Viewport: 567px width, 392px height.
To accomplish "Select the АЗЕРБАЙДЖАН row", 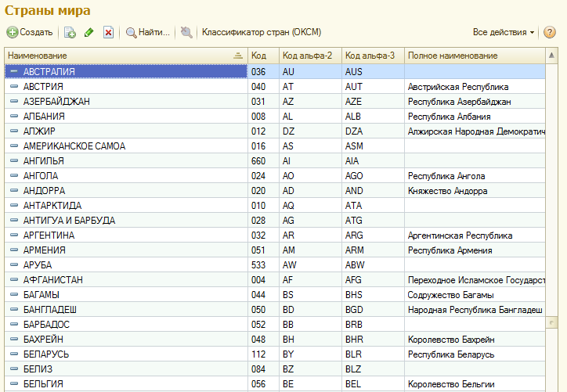I will click(275, 102).
